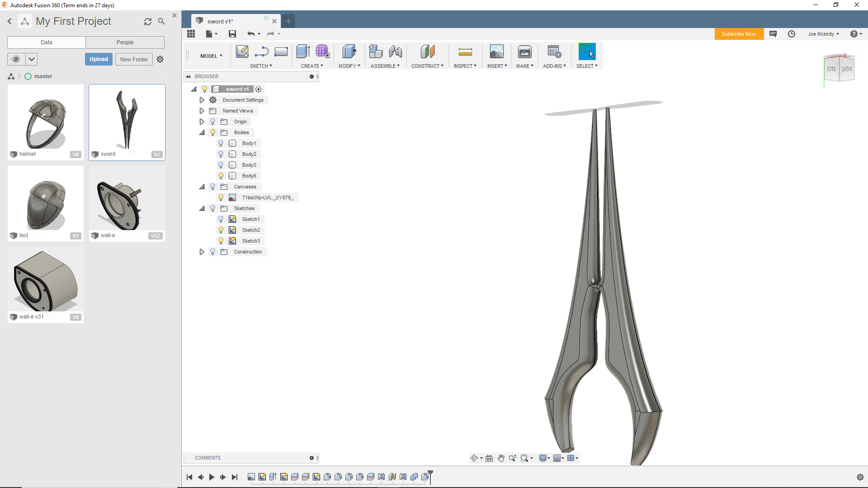Viewport: 868px width, 488px height.
Task: Refresh the project data panel
Action: click(x=148, y=22)
